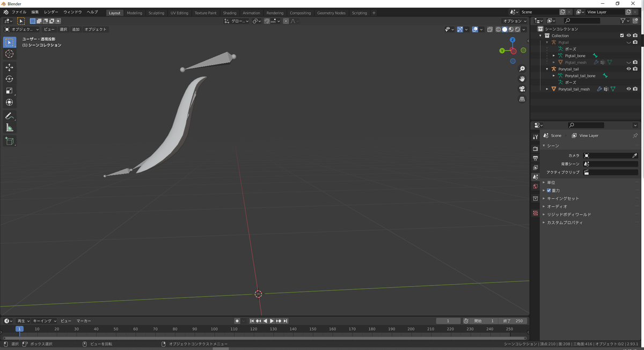644x350 pixels.
Task: Expand Pigtail_bone in the outliner
Action: 554,55
